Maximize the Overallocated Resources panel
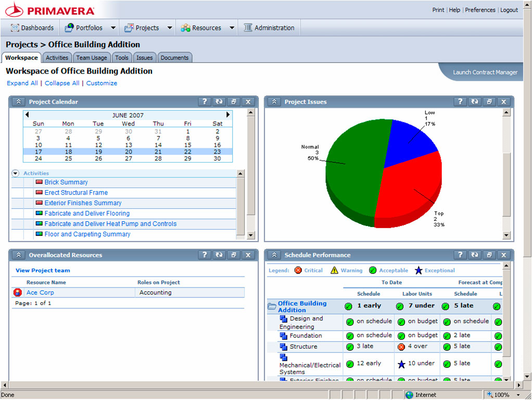This screenshot has height=400, width=532. pos(234,255)
